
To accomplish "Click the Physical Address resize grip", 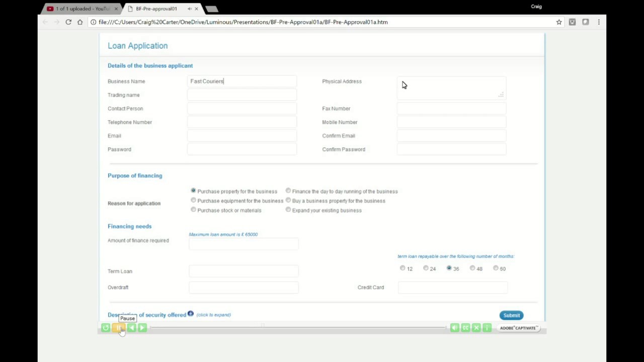I will tap(501, 95).
